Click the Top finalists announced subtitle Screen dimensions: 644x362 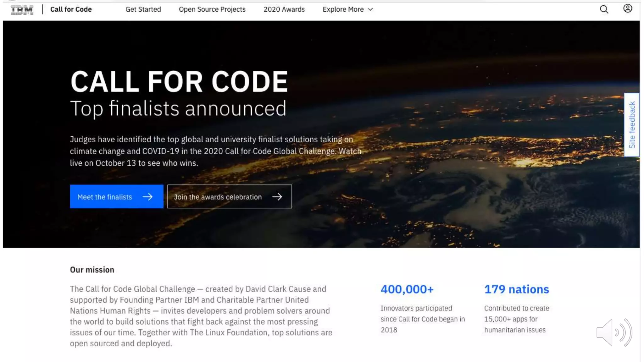pyautogui.click(x=178, y=109)
